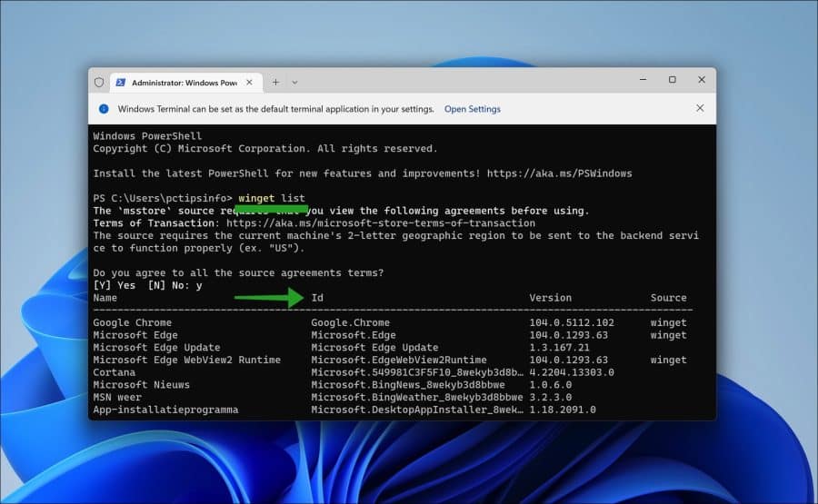The width and height of the screenshot is (818, 504).
Task: Click the shield icon in title bar
Action: coord(99,83)
